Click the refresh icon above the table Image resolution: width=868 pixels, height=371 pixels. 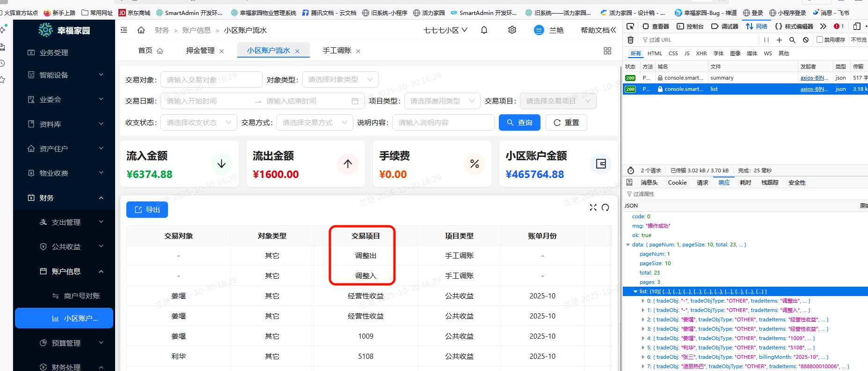tap(605, 208)
